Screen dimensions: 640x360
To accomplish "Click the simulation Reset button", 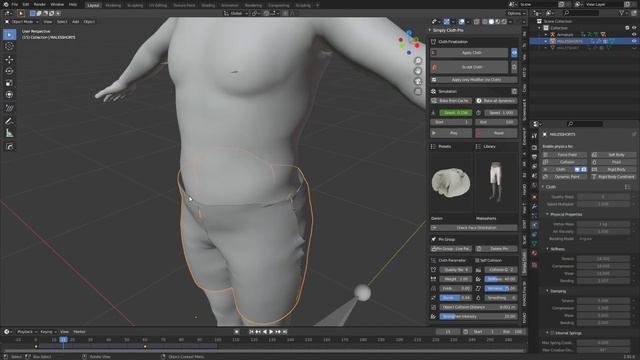I will (496, 133).
